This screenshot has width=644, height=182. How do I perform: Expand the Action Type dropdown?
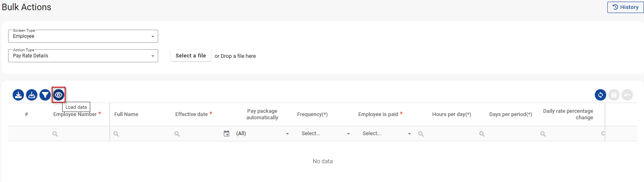tap(83, 56)
